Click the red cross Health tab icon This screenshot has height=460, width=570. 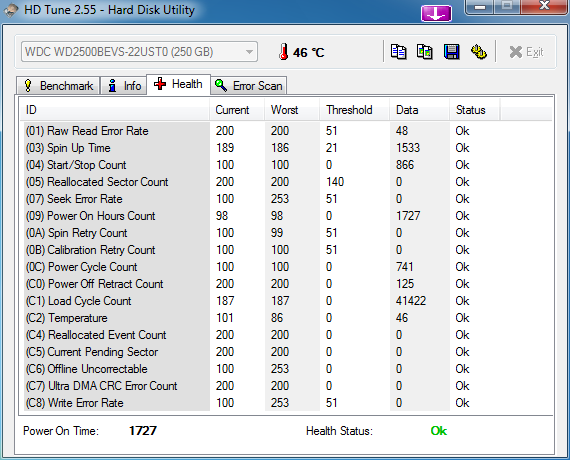(x=160, y=84)
